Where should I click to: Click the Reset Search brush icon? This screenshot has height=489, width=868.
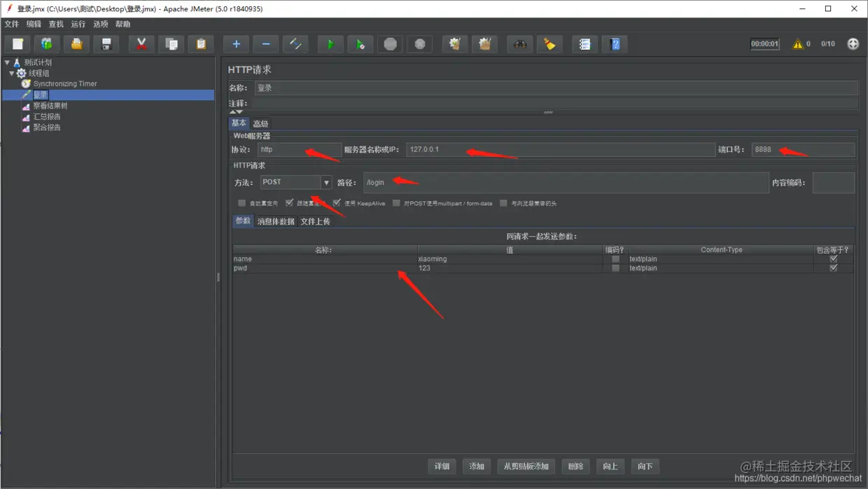click(x=549, y=44)
